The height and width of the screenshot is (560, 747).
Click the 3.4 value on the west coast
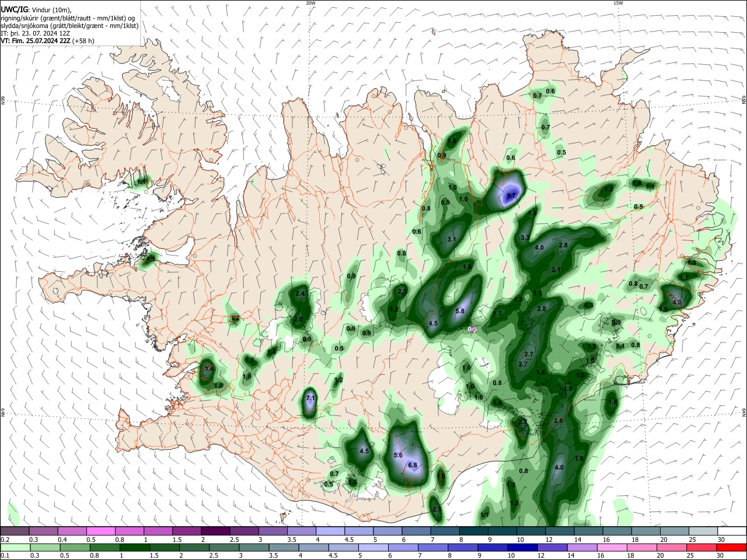coord(210,369)
